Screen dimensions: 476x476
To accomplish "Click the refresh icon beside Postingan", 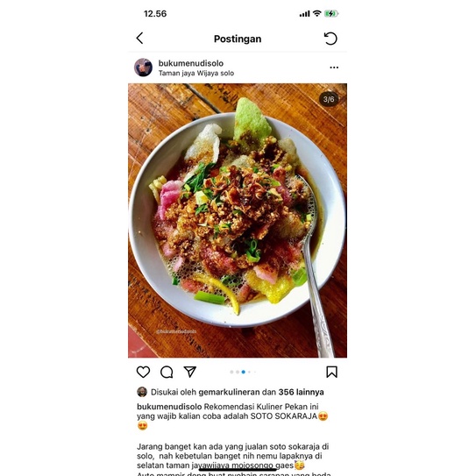I will coord(330,39).
